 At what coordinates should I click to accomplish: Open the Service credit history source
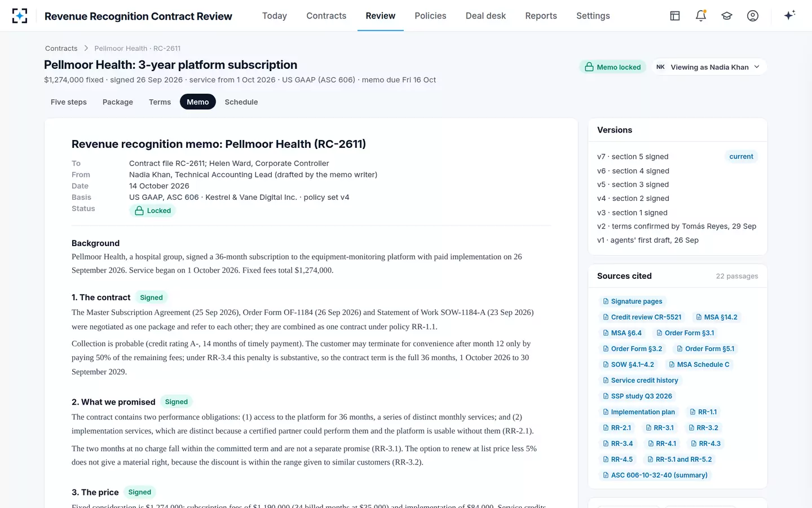(x=640, y=380)
